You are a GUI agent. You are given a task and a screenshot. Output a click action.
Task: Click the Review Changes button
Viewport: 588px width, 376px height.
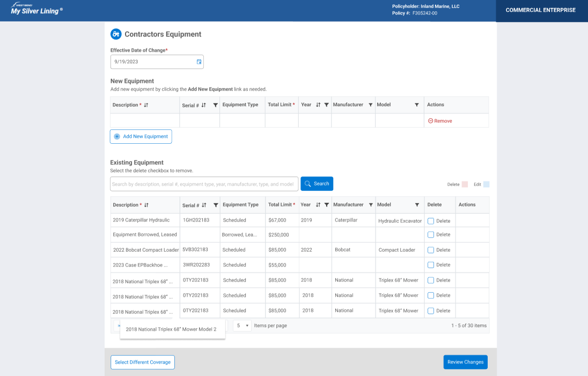pos(465,362)
